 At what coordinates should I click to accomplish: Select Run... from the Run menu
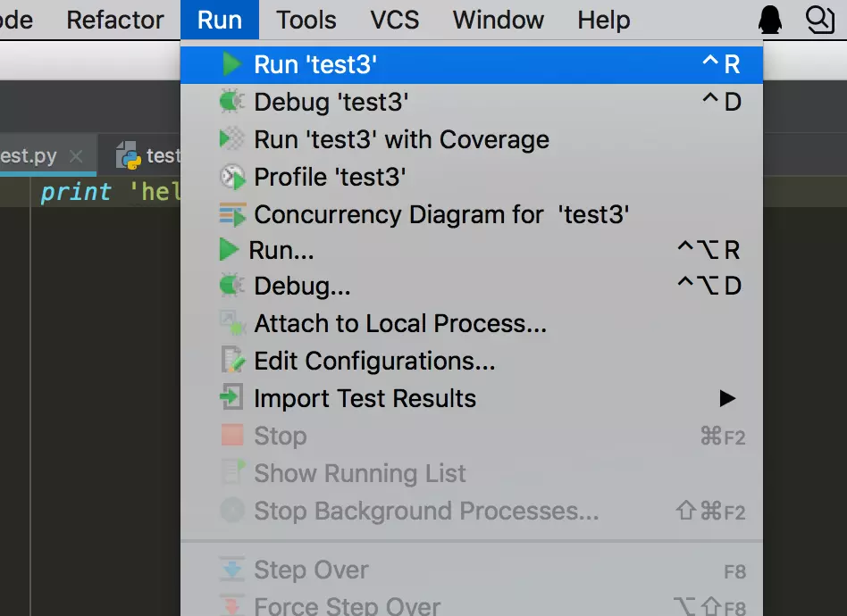click(281, 251)
